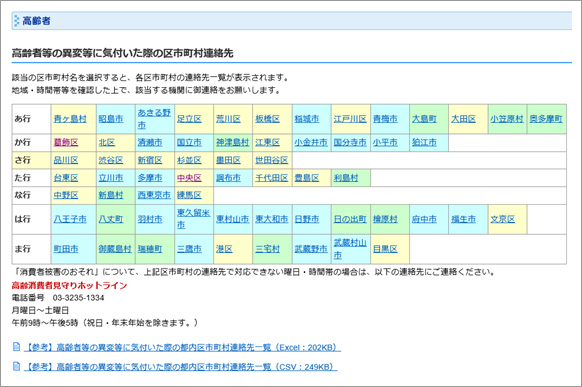582x387 pixels.
Task: Open the 利島村 link
Action: click(x=346, y=178)
